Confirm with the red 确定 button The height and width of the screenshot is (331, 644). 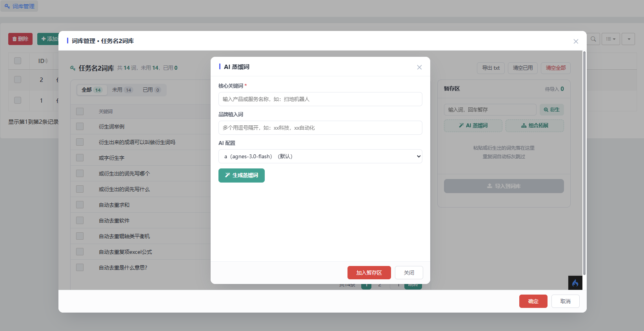coord(533,301)
